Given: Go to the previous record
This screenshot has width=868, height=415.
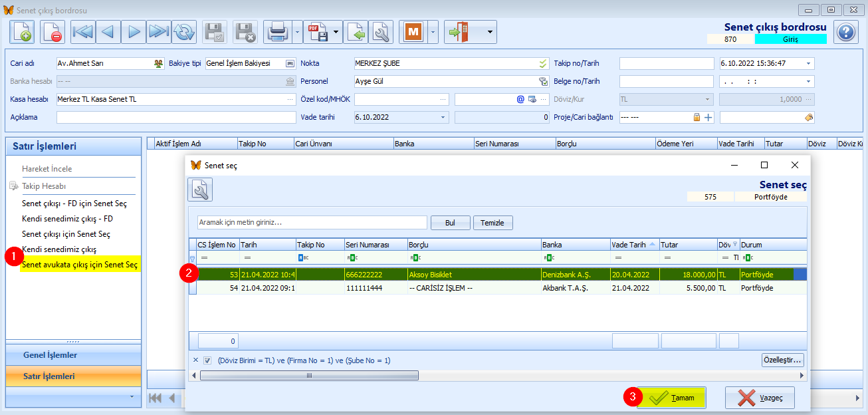Looking at the screenshot, I should point(108,31).
